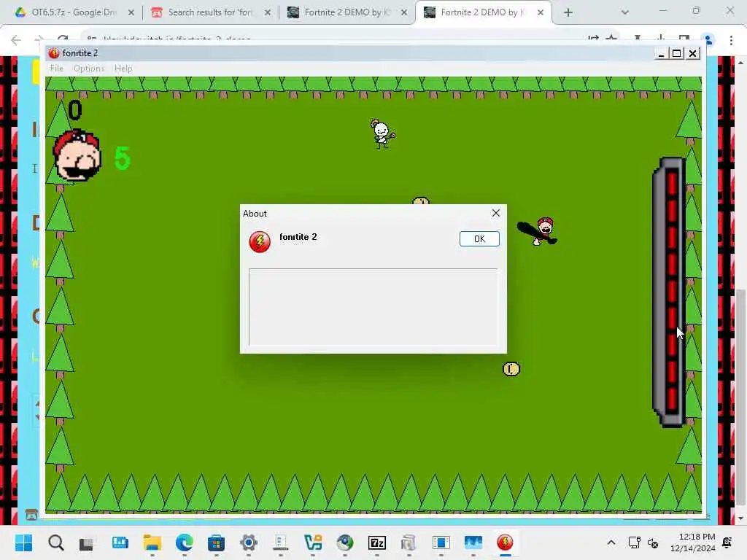
Task: Click the black 0 score counter
Action: (x=75, y=110)
